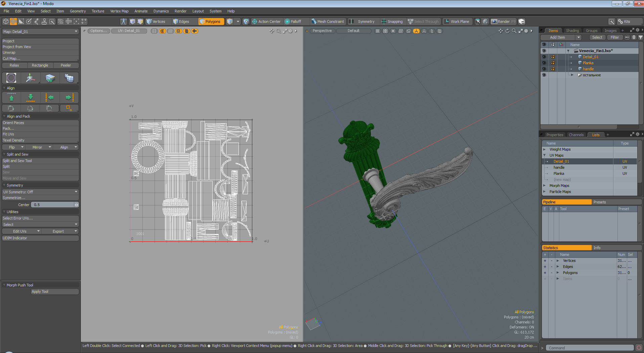Click the magnifier icon in Perspective viewport
Image resolution: width=644 pixels, height=353 pixels.
(x=514, y=31)
